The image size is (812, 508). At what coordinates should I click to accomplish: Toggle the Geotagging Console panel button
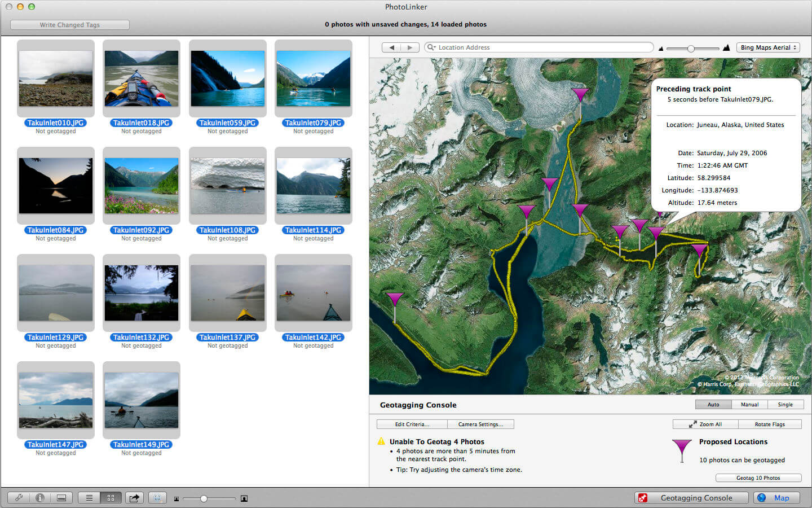point(692,498)
